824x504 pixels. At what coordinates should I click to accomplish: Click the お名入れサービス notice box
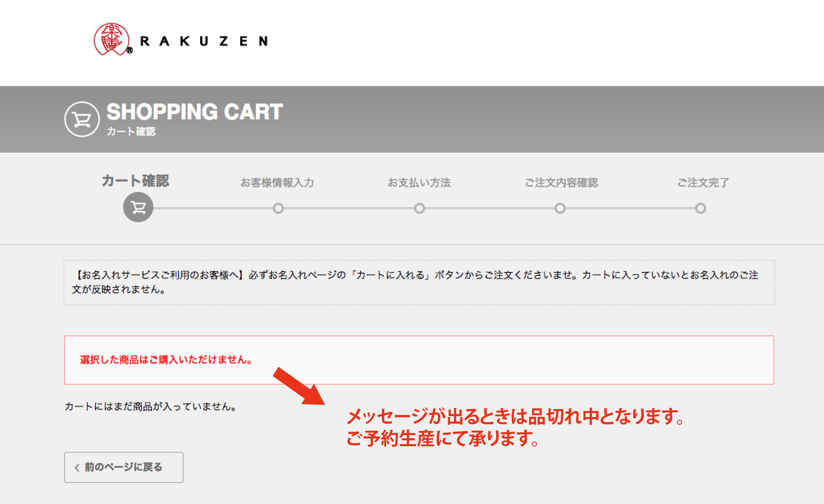[x=419, y=282]
